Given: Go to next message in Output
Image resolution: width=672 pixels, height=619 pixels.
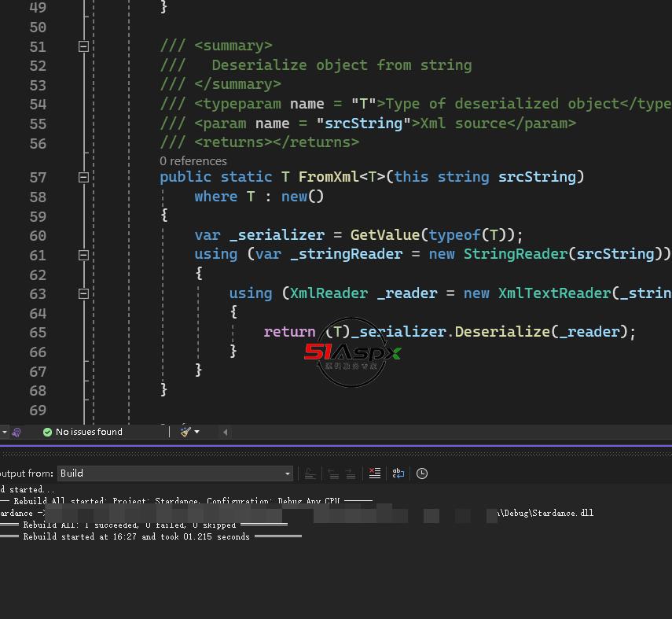Looking at the screenshot, I should [x=351, y=473].
